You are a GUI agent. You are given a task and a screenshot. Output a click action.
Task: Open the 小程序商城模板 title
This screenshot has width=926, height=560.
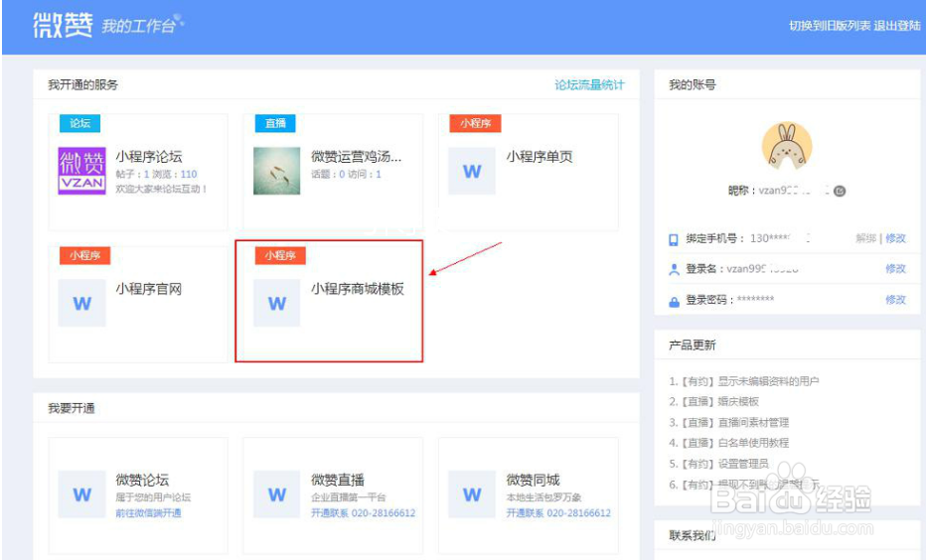click(x=358, y=289)
